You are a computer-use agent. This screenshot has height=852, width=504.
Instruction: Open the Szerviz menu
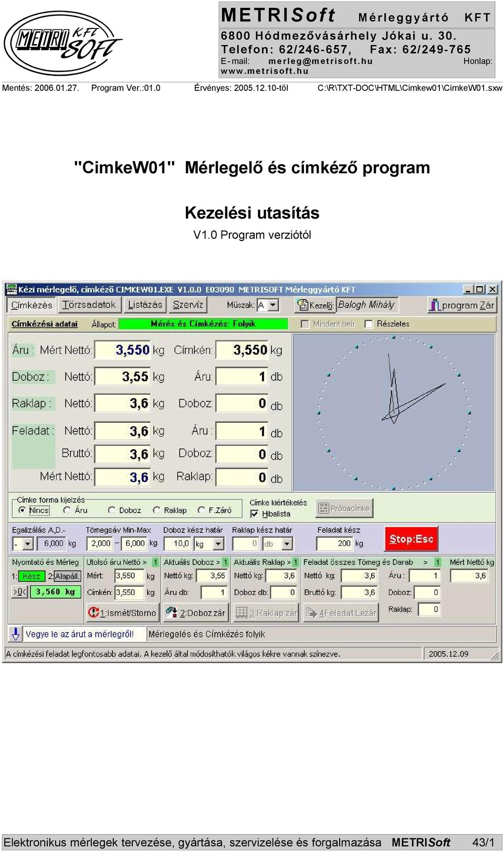click(188, 305)
